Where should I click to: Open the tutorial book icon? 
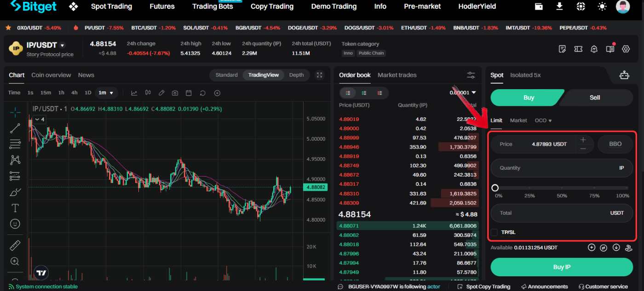coord(610,49)
